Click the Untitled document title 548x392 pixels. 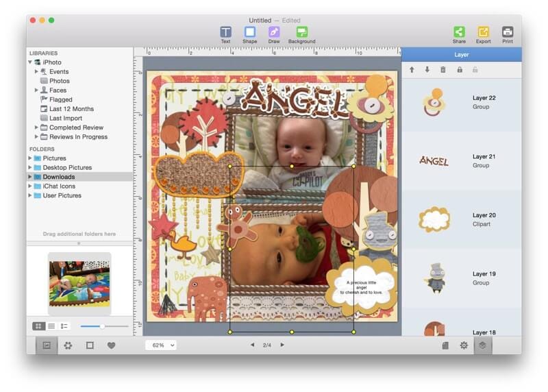point(260,21)
